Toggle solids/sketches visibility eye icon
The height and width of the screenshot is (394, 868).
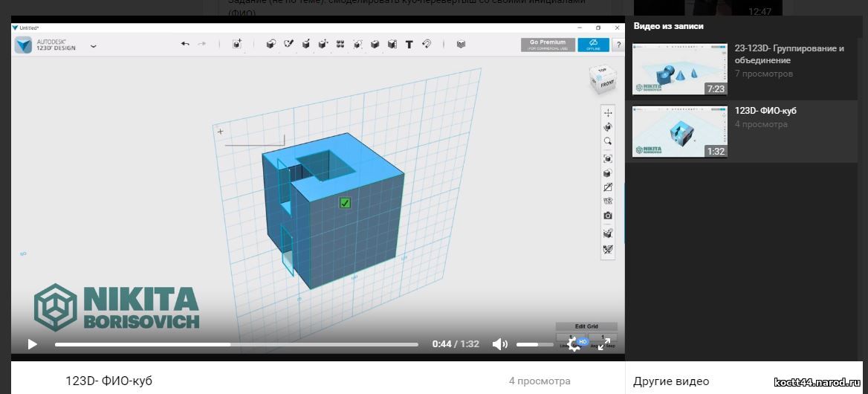tap(608, 201)
